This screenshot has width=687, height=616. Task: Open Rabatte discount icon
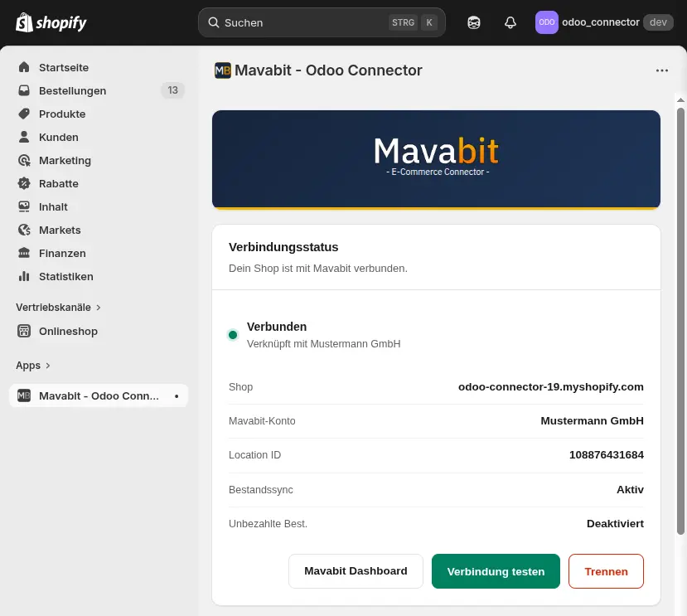pyautogui.click(x=23, y=183)
